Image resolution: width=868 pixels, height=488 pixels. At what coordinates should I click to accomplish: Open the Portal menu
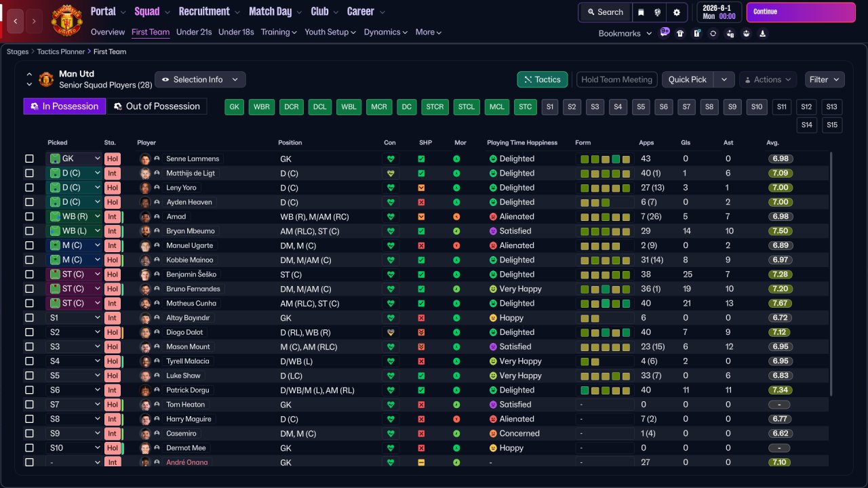pyautogui.click(x=108, y=12)
